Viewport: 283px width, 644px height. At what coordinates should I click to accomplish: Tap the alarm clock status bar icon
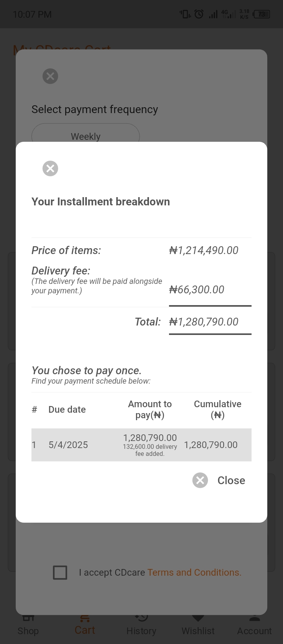coord(199,15)
